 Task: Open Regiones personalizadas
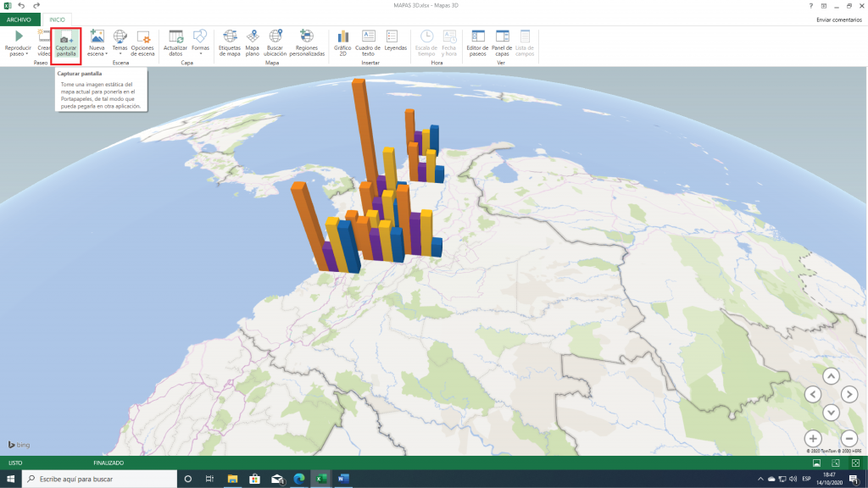pyautogui.click(x=307, y=43)
